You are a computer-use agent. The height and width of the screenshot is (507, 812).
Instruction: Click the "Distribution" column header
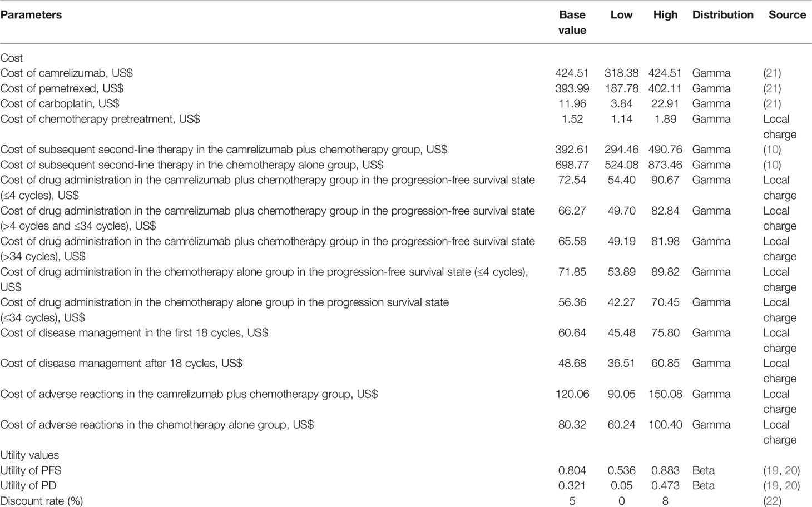(x=722, y=15)
